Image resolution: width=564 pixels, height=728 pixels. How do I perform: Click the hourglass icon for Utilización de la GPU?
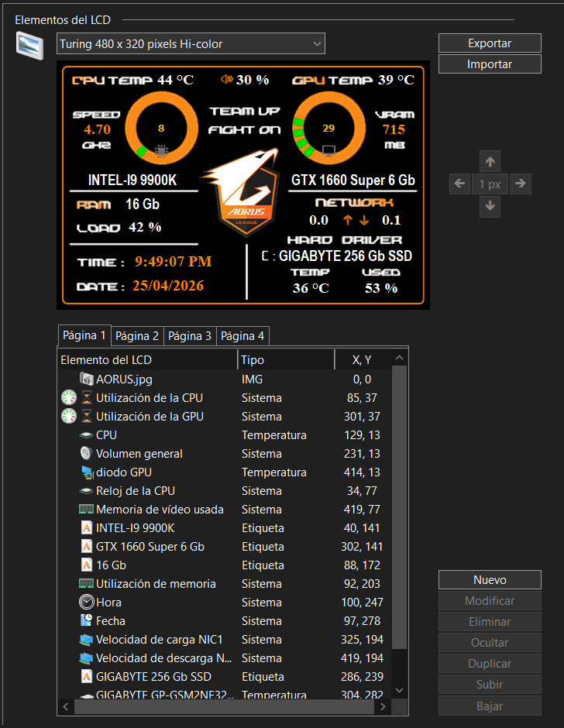(87, 417)
